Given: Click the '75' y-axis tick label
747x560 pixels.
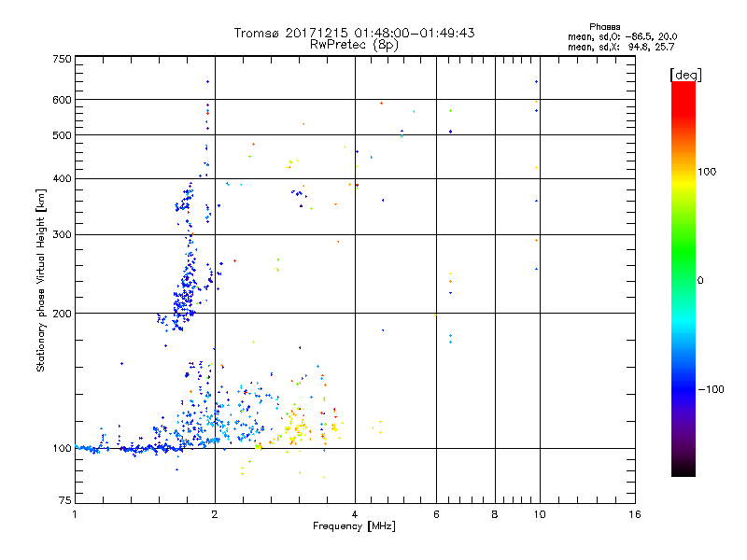Looking at the screenshot, I should click(x=64, y=500).
